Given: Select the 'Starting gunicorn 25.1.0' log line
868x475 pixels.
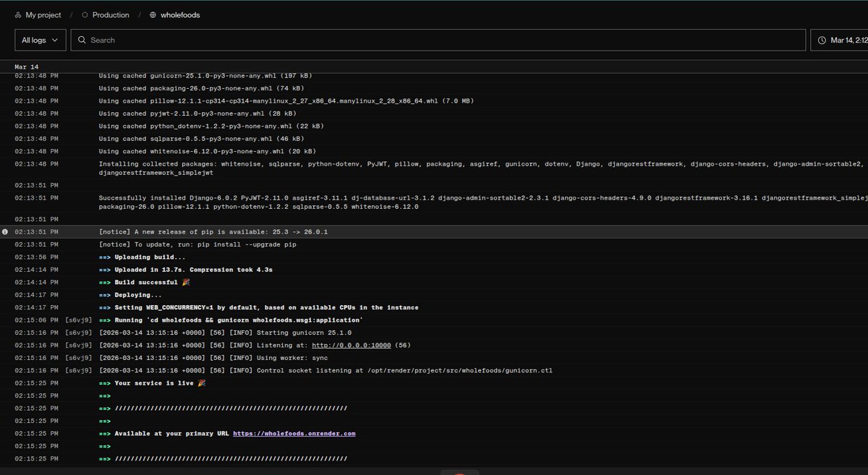Looking at the screenshot, I should click(225, 333).
